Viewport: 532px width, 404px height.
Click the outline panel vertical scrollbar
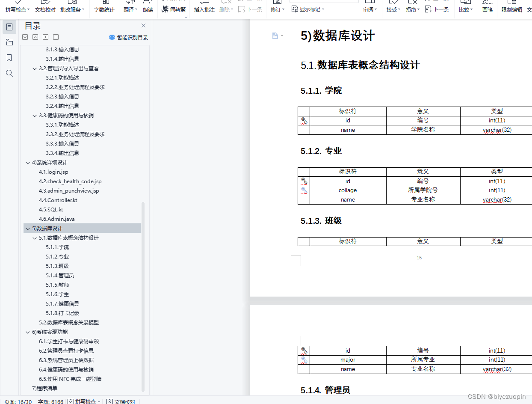143,296
